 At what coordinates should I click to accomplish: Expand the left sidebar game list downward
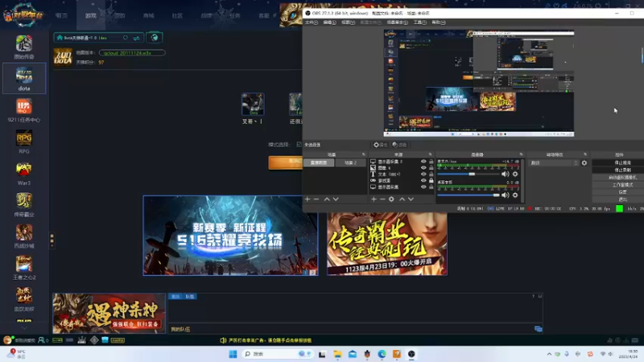[x=24, y=328]
